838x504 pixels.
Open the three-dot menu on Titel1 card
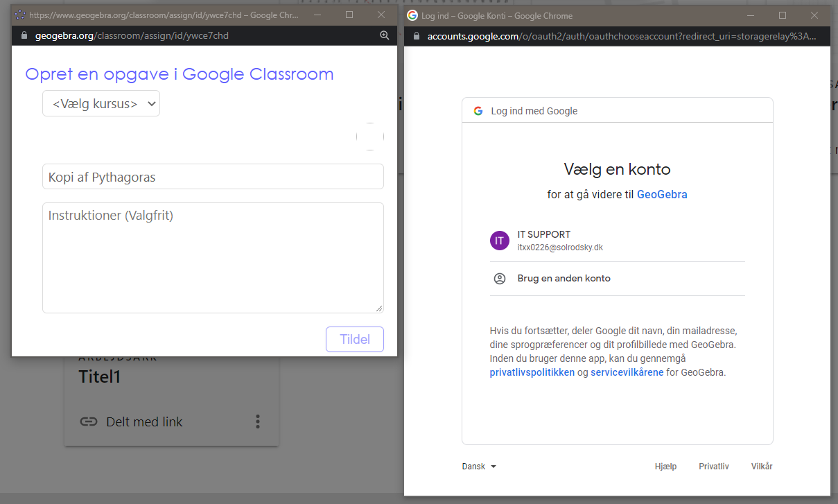pos(258,422)
